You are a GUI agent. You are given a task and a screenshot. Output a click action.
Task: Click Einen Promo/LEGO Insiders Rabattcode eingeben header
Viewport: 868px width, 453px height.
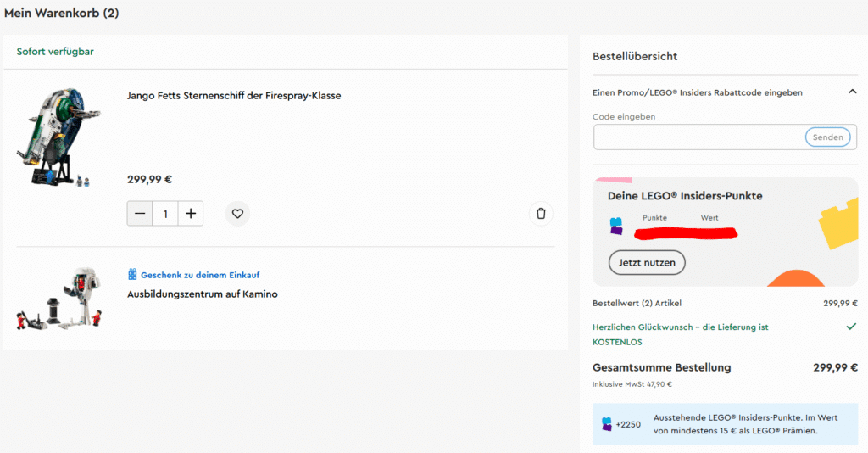pos(697,92)
